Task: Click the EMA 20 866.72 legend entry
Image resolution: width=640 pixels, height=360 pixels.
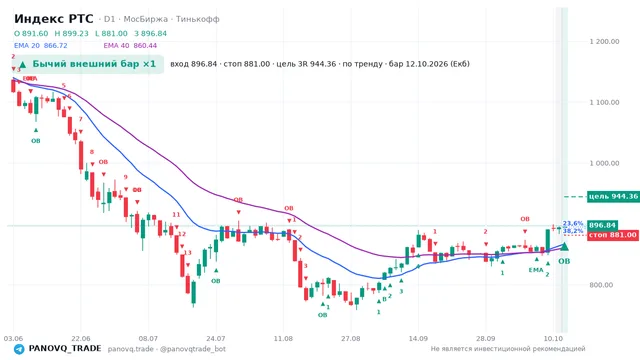Action: pyautogui.click(x=40, y=45)
